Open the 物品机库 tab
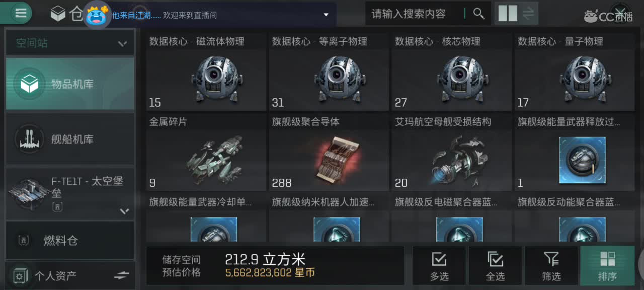 point(70,84)
